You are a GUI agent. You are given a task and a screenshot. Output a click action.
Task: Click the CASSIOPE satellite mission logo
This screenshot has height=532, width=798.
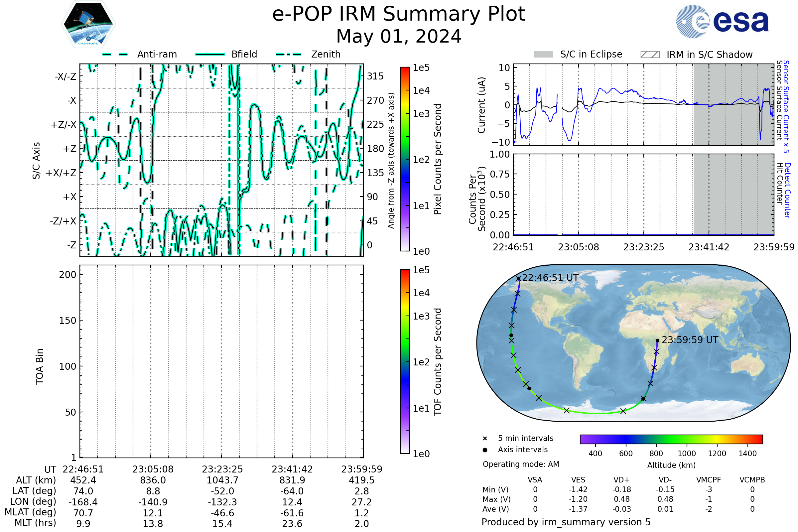point(88,24)
